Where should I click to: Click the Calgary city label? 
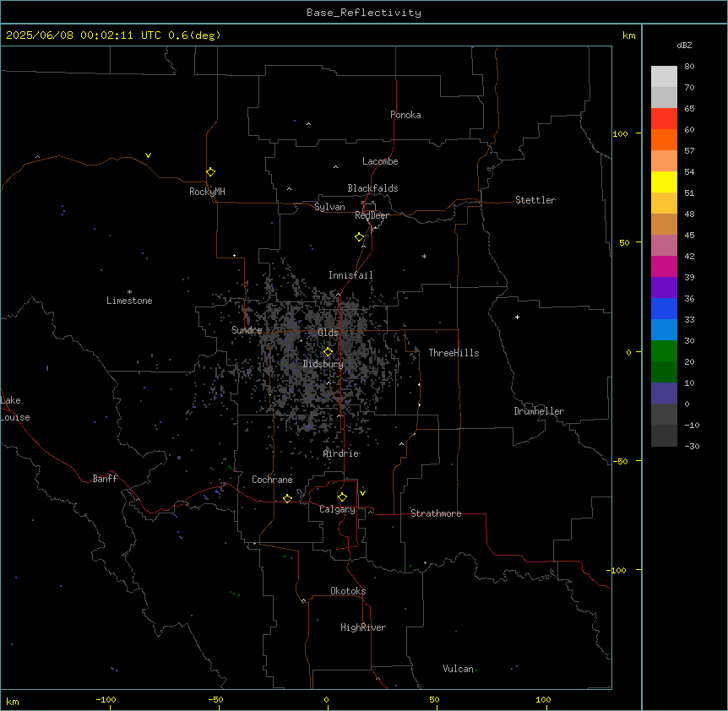[x=337, y=509]
